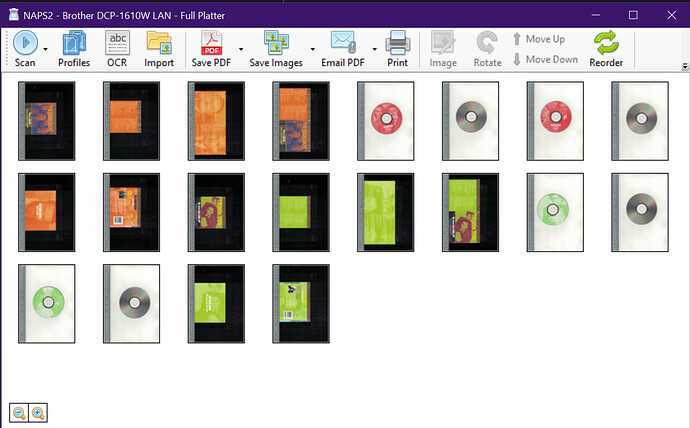Select the tall orange booklet thumbnail in first row

click(216, 121)
